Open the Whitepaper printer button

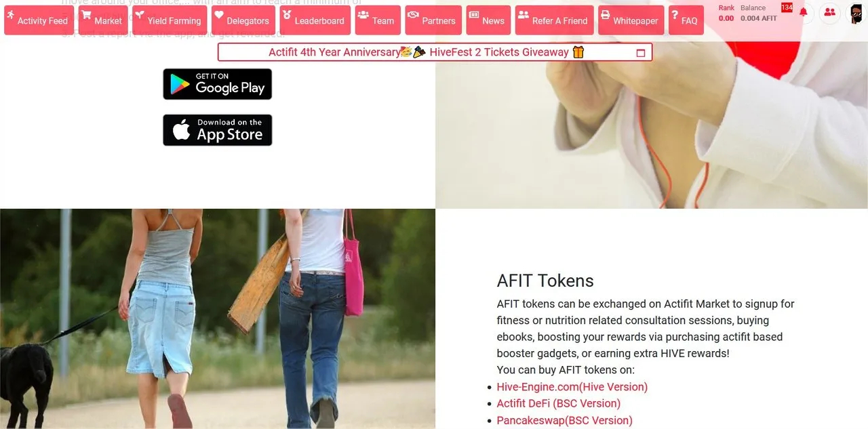(x=631, y=20)
